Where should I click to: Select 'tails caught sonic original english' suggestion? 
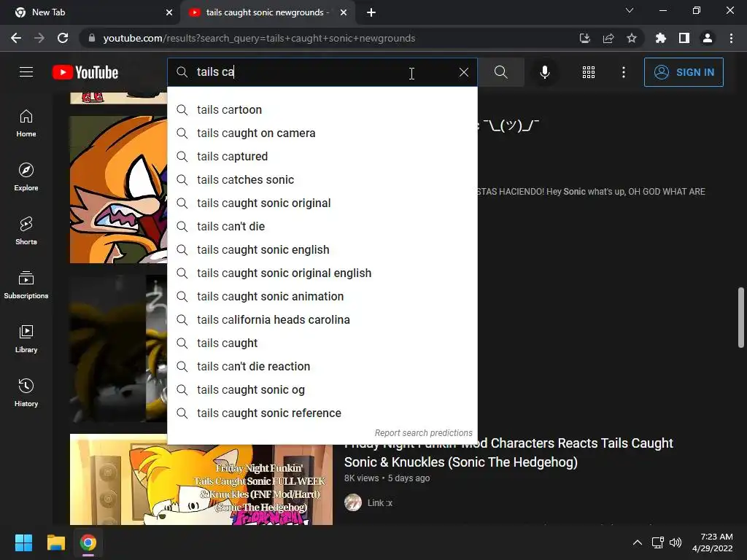pos(322,273)
